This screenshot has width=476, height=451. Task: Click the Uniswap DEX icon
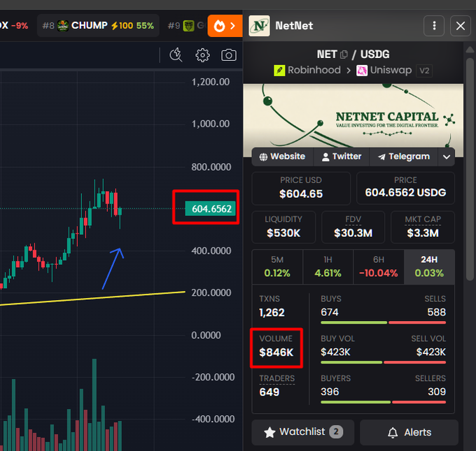[362, 71]
